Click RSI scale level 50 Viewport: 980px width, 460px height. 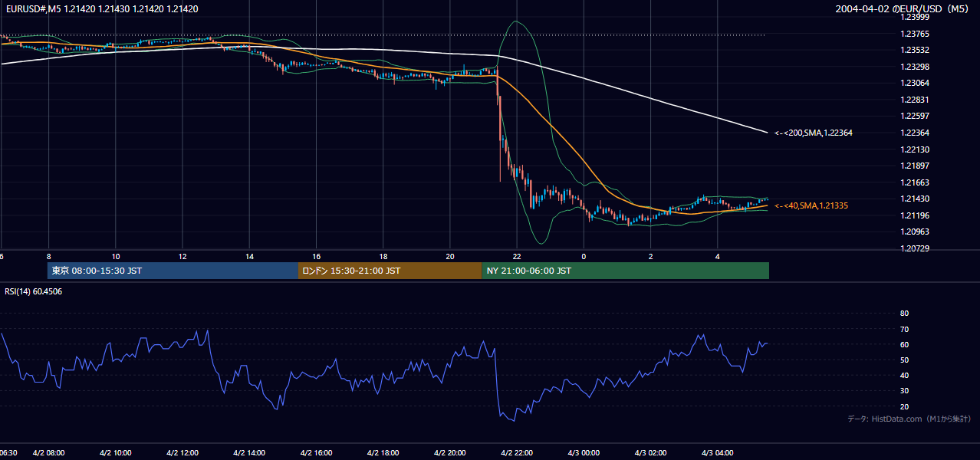pyautogui.click(x=904, y=360)
